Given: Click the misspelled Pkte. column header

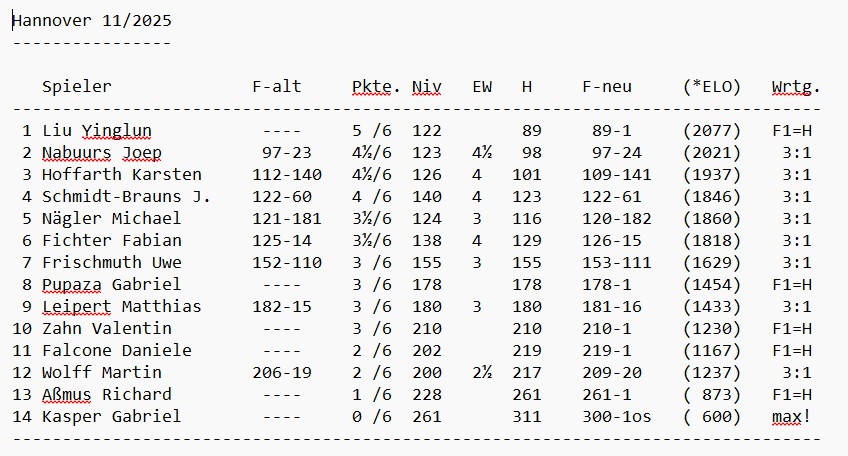Looking at the screenshot, I should point(377,87).
